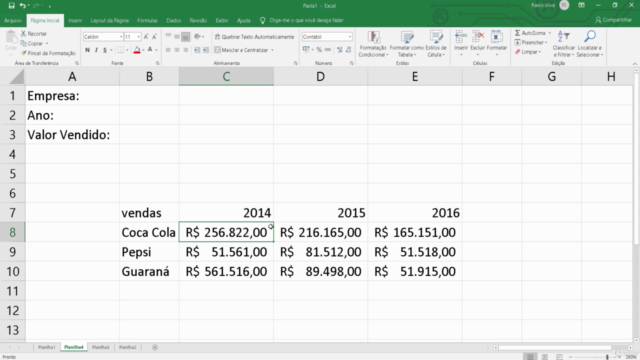The width and height of the screenshot is (640, 360).
Task: Switch to the Dados tab
Action: click(173, 20)
